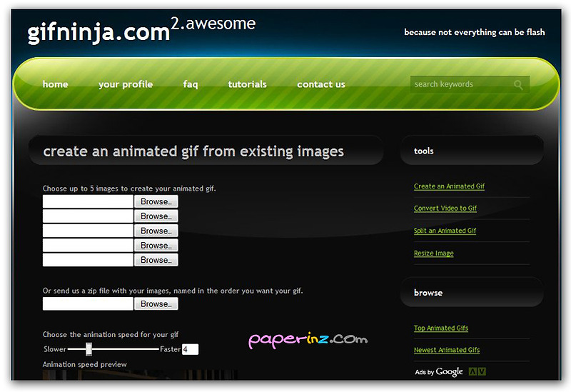
Task: Focus the zip file path field
Action: (88, 304)
